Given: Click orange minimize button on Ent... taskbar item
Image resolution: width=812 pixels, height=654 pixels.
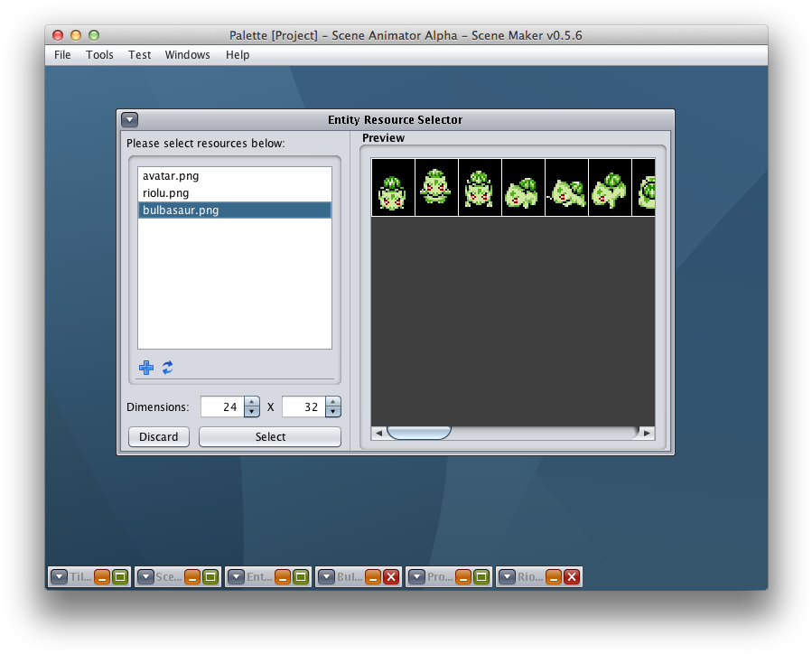Looking at the screenshot, I should tap(283, 576).
